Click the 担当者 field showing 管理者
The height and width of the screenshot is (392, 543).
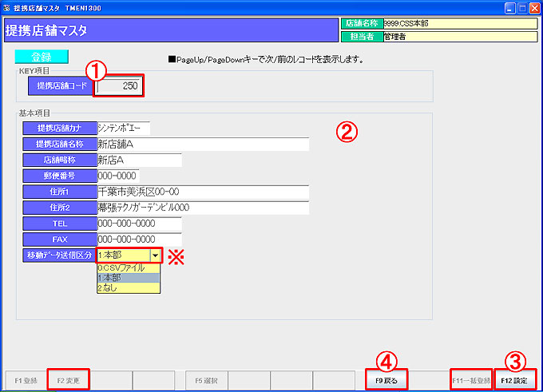[x=460, y=37]
